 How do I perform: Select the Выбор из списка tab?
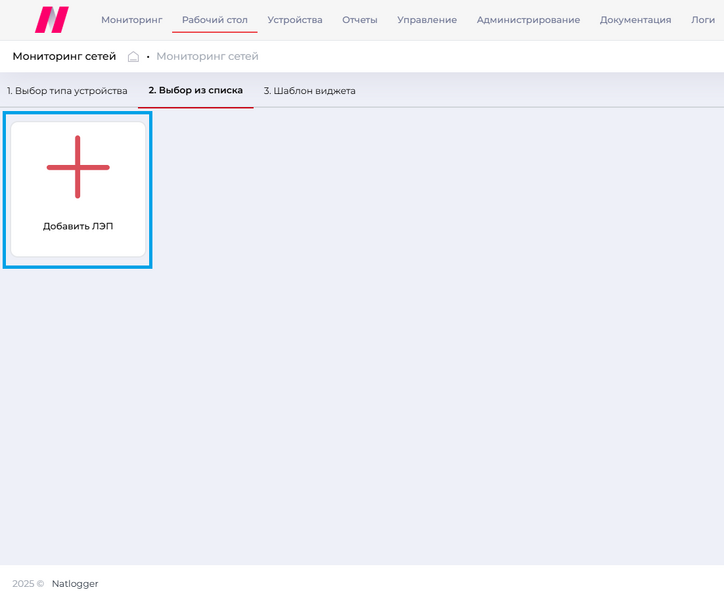196,91
